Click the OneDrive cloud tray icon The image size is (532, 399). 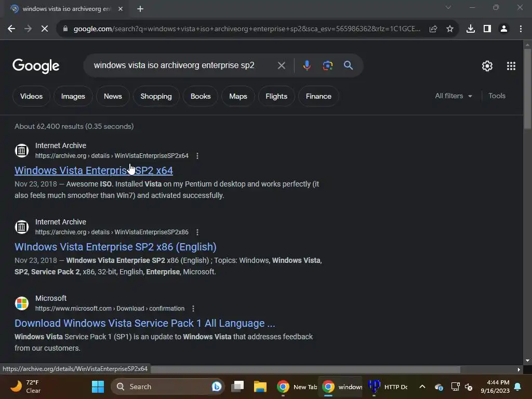pyautogui.click(x=438, y=387)
